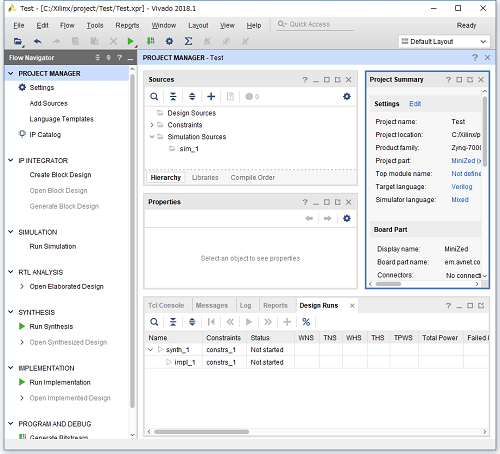This screenshot has height=454, width=500.
Task: Click Program Device toolbar icon
Action: [150, 41]
